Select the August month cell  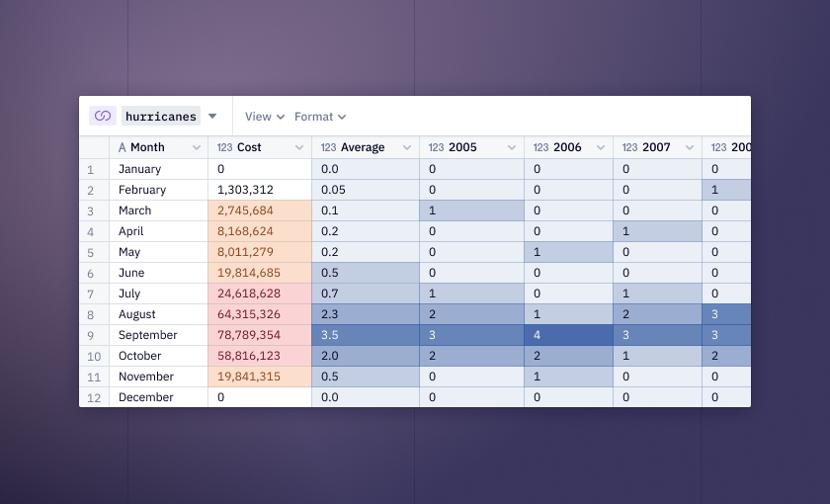pyautogui.click(x=158, y=314)
